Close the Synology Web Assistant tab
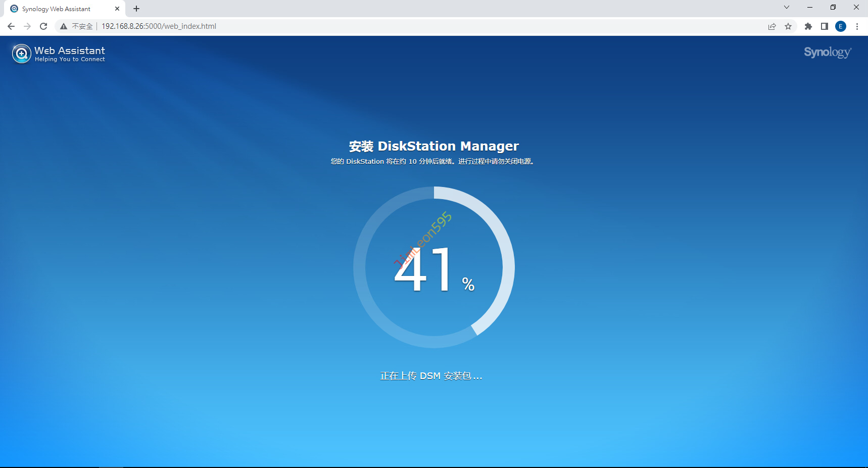The width and height of the screenshot is (868, 468). click(x=117, y=9)
